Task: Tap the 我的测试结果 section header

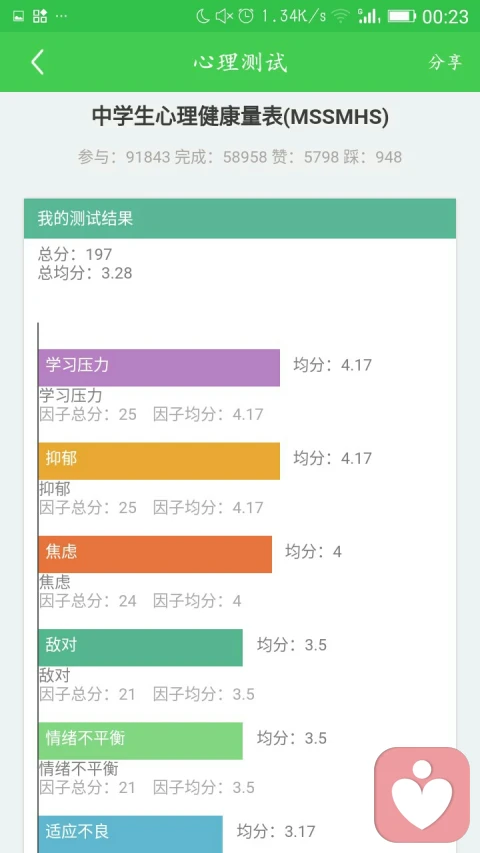Action: click(x=240, y=219)
